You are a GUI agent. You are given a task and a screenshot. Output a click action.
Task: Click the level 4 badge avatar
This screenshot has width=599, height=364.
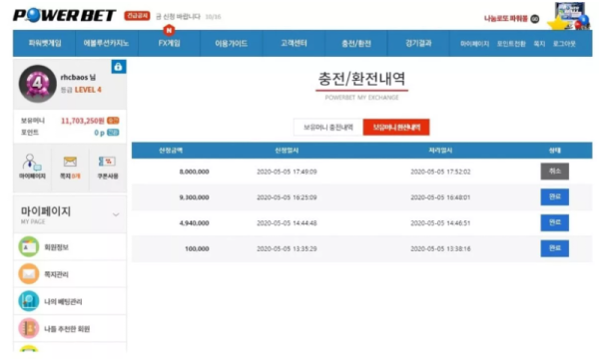click(x=38, y=83)
